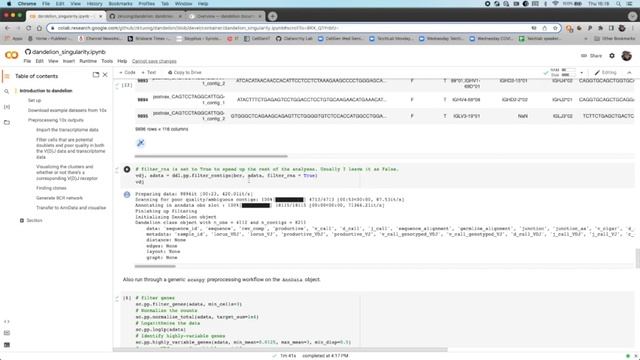The image size is (640, 360).
Task: Go to Set up section
Action: (34, 100)
